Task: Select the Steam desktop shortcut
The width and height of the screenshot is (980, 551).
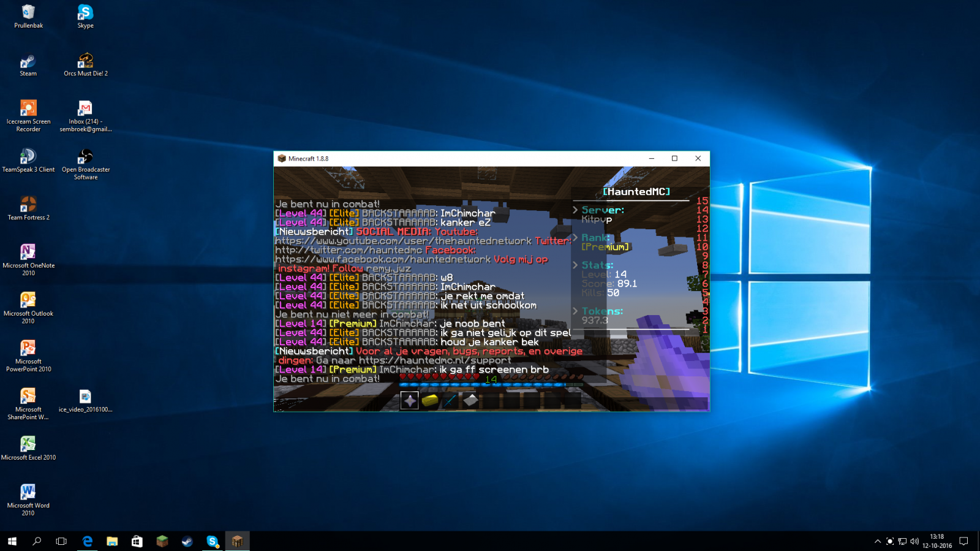Action: click(28, 65)
